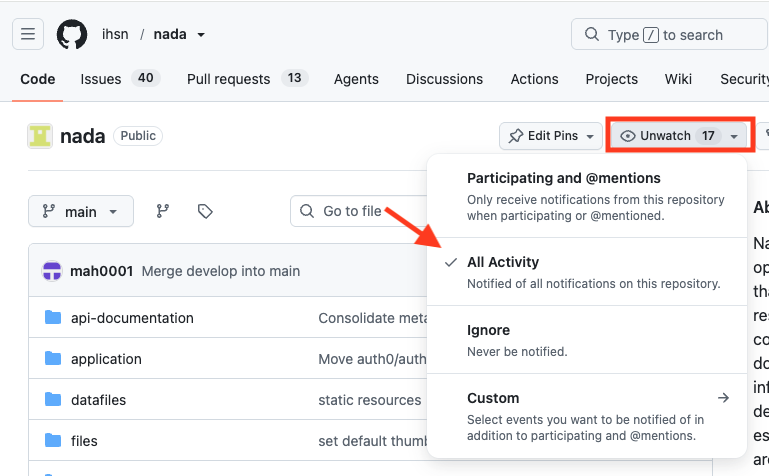Screen dimensions: 769x476
Task: View branches via the branch icon
Action: [163, 211]
